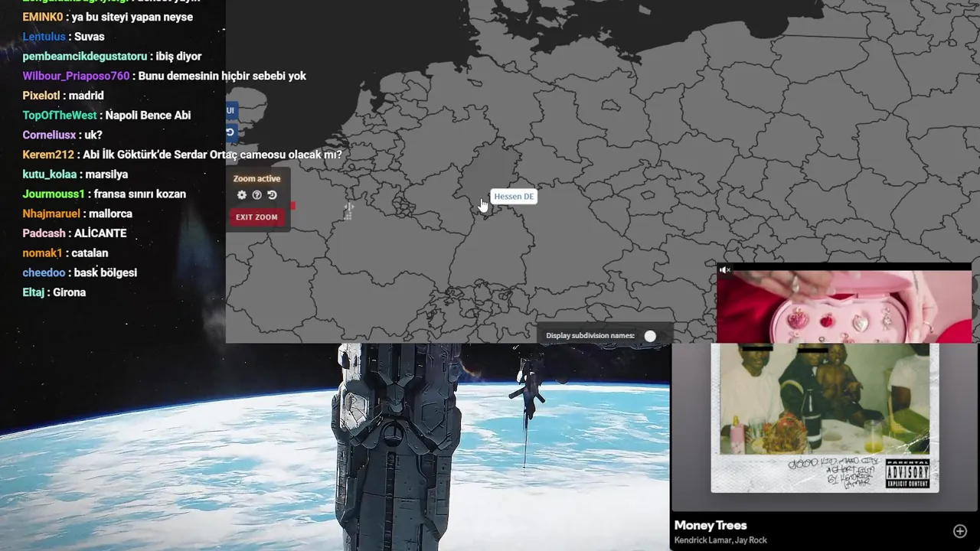Click username TopOfTheWest in chat
The image size is (980, 551).
[x=60, y=116]
